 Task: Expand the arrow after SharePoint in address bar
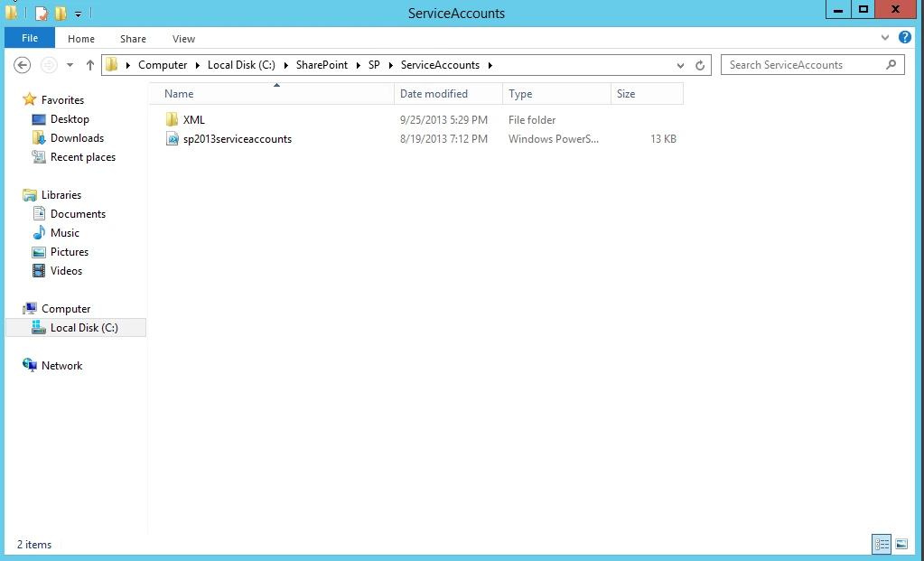point(358,65)
